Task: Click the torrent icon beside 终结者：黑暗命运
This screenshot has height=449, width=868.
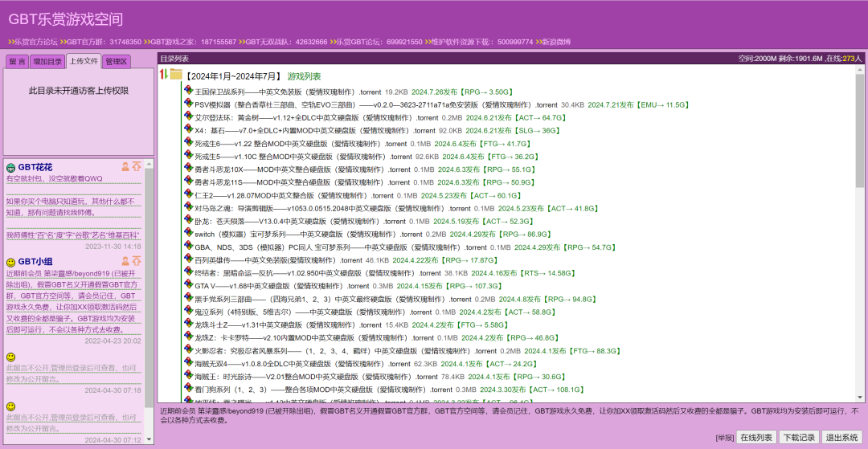Action: pyautogui.click(x=188, y=271)
